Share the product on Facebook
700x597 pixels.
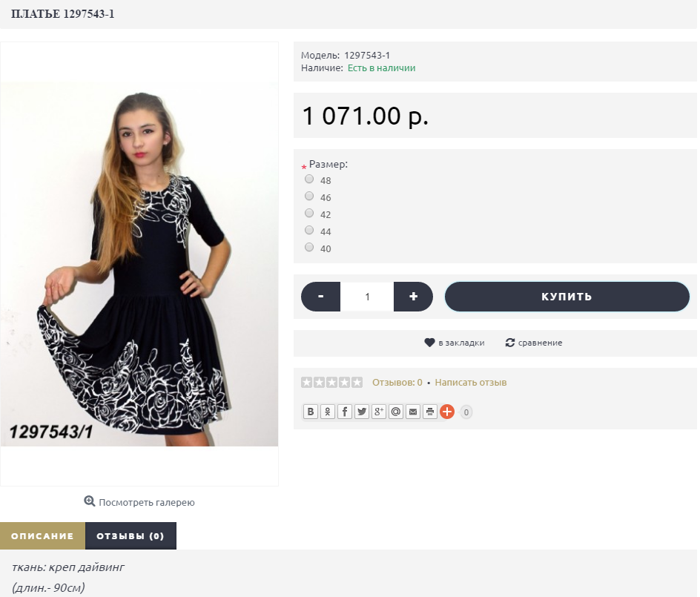pyautogui.click(x=344, y=412)
